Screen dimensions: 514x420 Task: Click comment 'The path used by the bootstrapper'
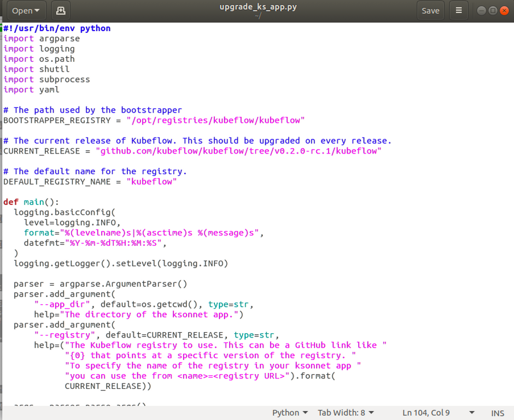[92, 110]
